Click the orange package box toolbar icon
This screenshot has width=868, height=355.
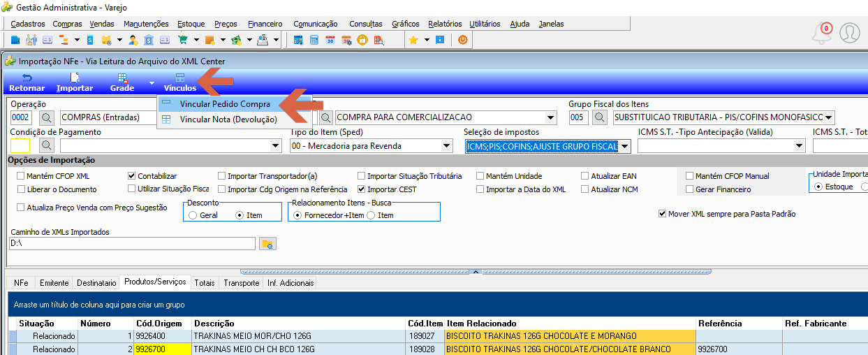[x=209, y=40]
